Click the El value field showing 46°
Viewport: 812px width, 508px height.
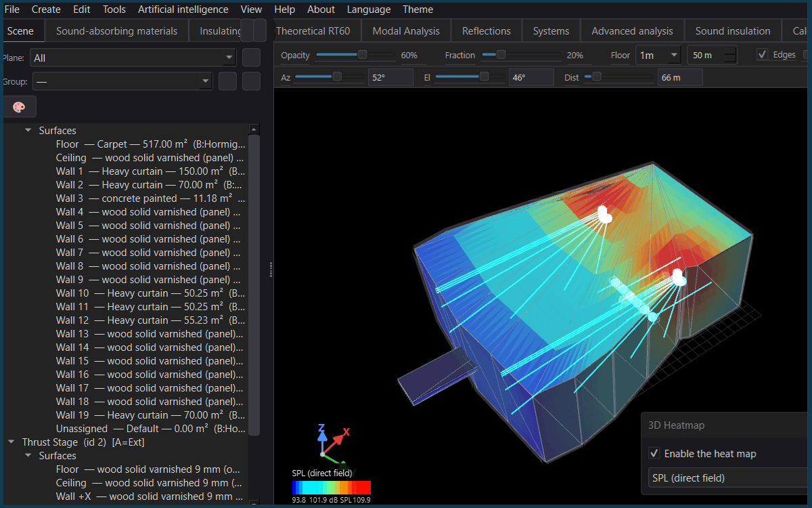pyautogui.click(x=531, y=77)
